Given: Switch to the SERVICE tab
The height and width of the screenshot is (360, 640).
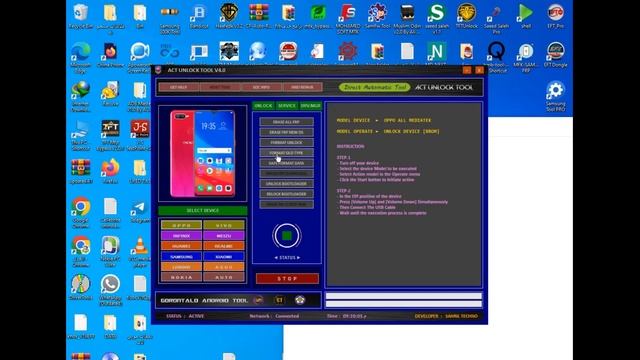Looking at the screenshot, I should coord(287,106).
